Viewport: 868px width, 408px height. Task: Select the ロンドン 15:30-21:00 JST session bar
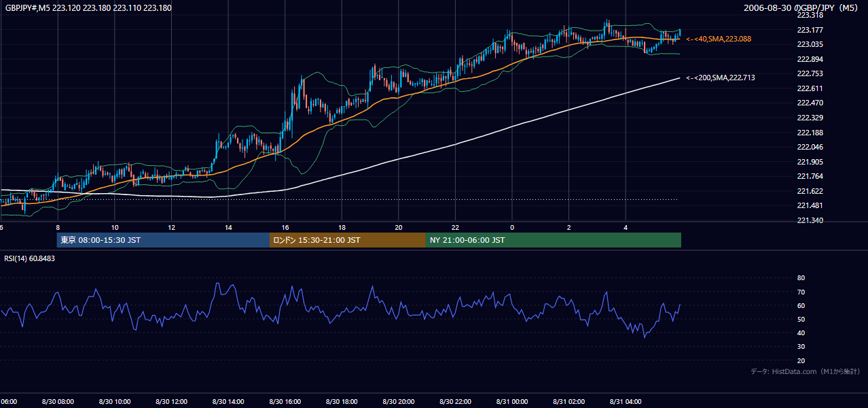(348, 240)
